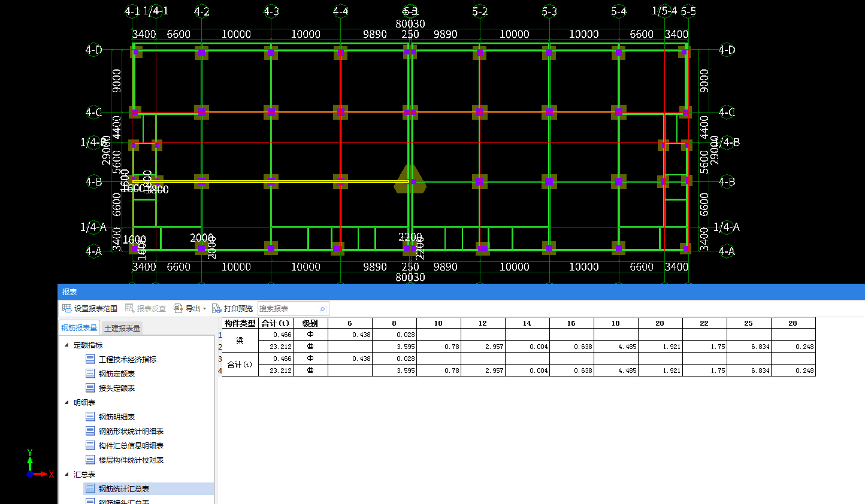The width and height of the screenshot is (865, 504).
Task: Open 钢筋形状统计明细表 in the tree
Action: 131,431
